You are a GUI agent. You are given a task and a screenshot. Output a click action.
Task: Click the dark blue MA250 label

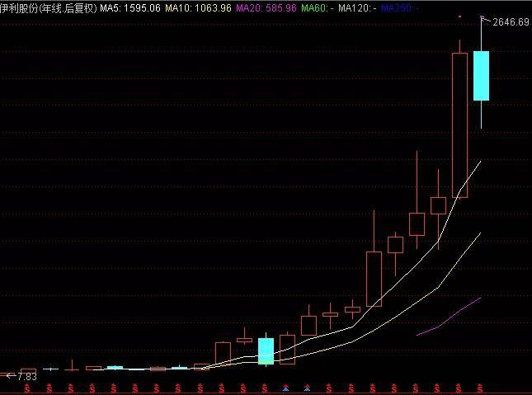[x=400, y=8]
